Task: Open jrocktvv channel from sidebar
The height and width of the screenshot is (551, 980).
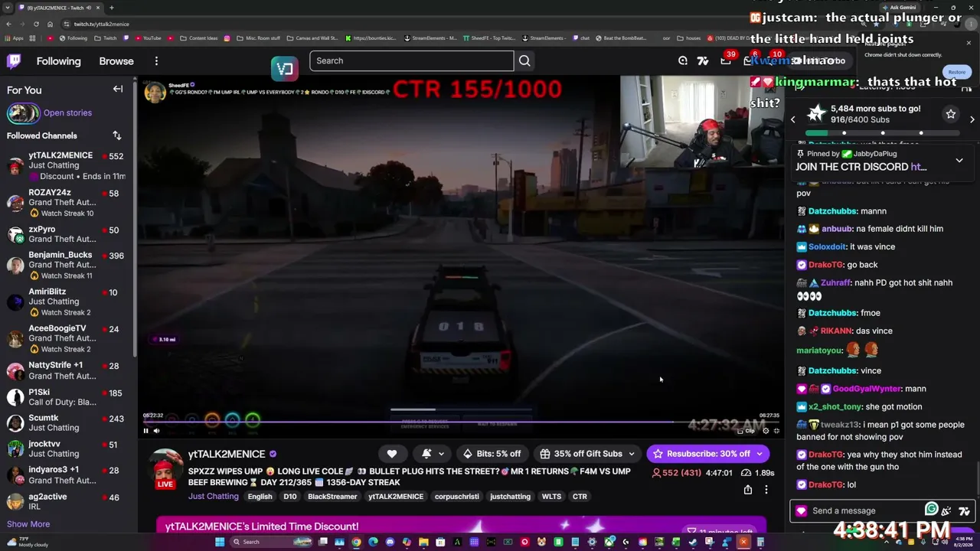Action: point(67,449)
